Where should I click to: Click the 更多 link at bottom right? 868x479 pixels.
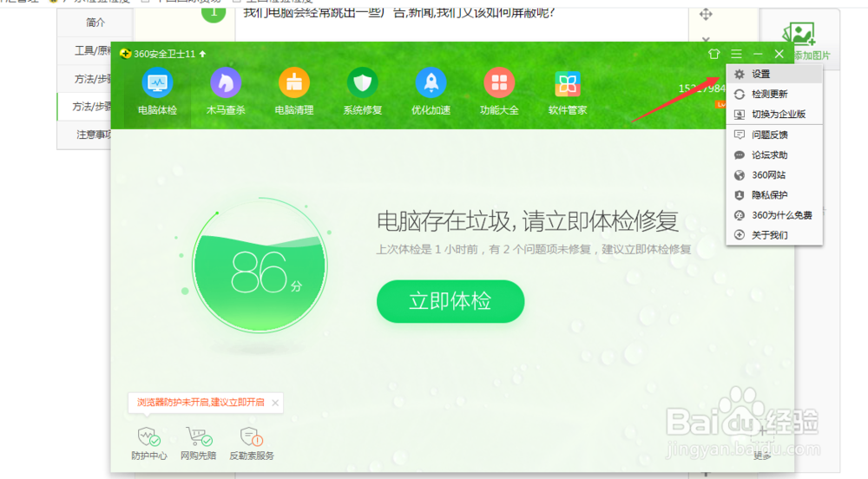762,456
